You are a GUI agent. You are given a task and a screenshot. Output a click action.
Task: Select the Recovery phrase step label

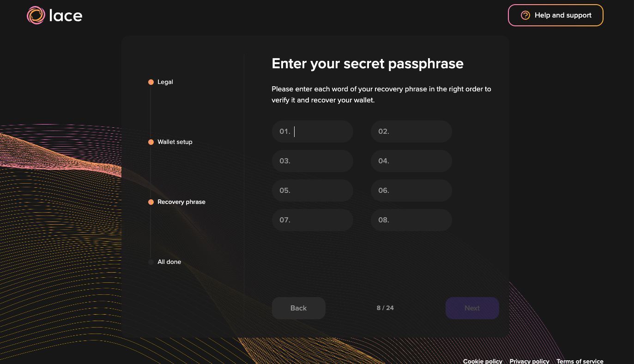tap(182, 202)
